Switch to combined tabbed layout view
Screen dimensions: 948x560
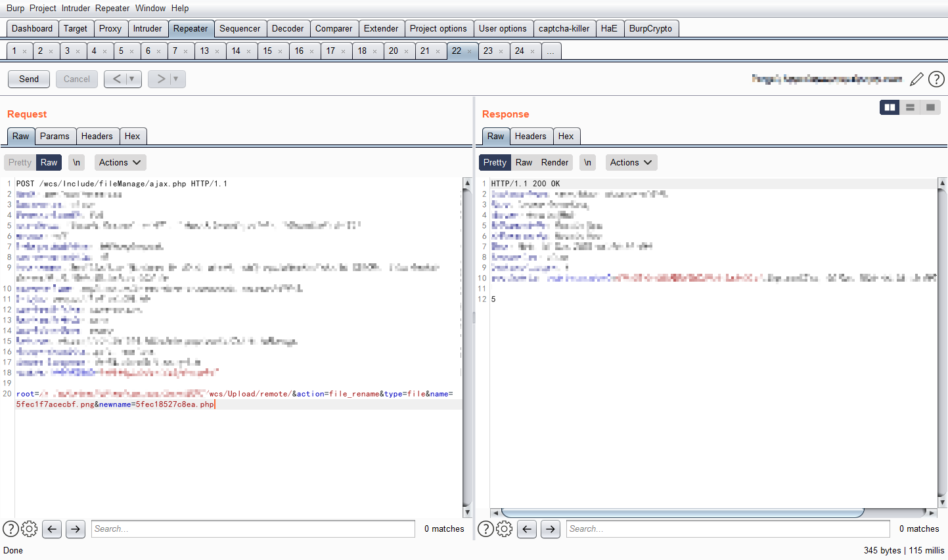click(x=930, y=107)
